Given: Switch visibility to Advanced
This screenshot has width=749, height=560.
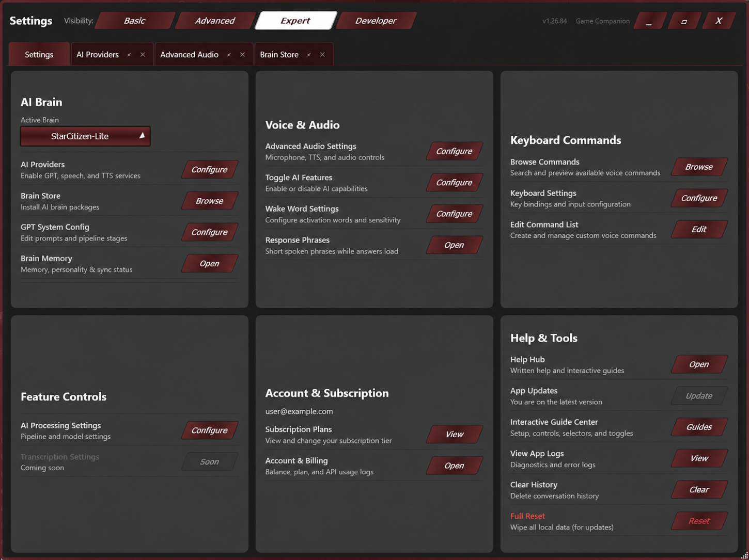Looking at the screenshot, I should click(x=215, y=21).
